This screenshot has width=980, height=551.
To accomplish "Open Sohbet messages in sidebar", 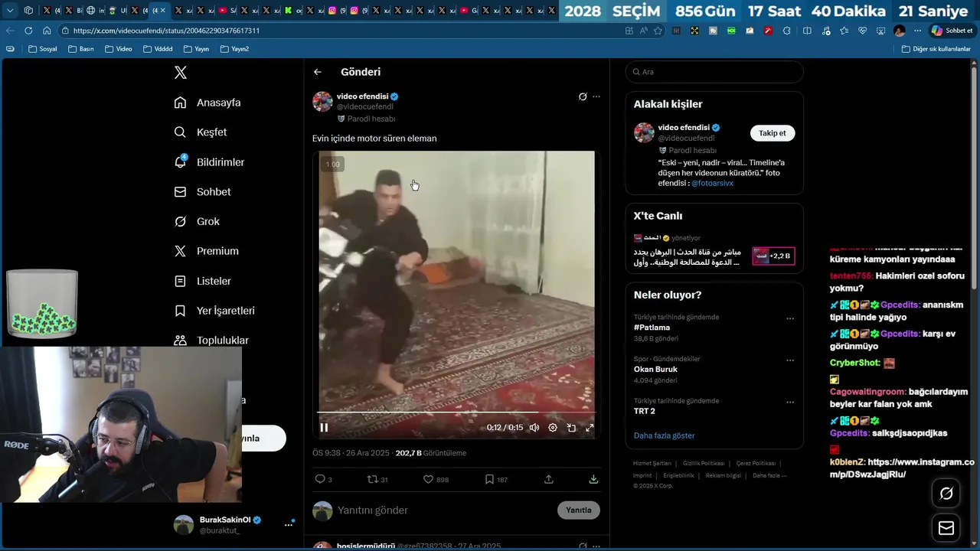I will click(202, 192).
